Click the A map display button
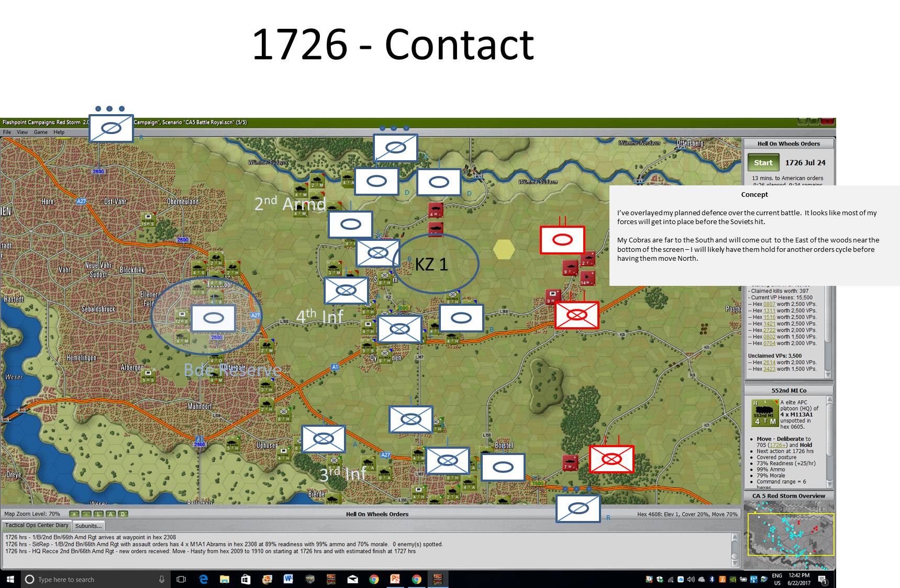This screenshot has width=900, height=588. [110, 514]
